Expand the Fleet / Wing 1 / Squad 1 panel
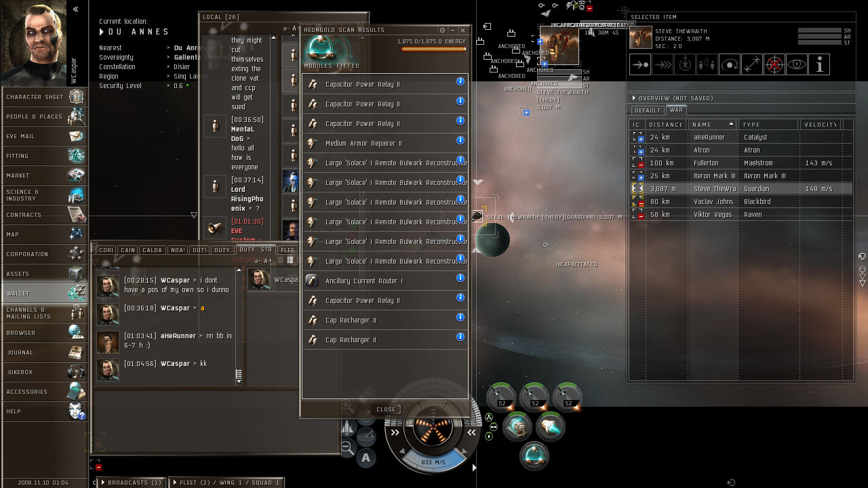The image size is (868, 488). coord(226,483)
